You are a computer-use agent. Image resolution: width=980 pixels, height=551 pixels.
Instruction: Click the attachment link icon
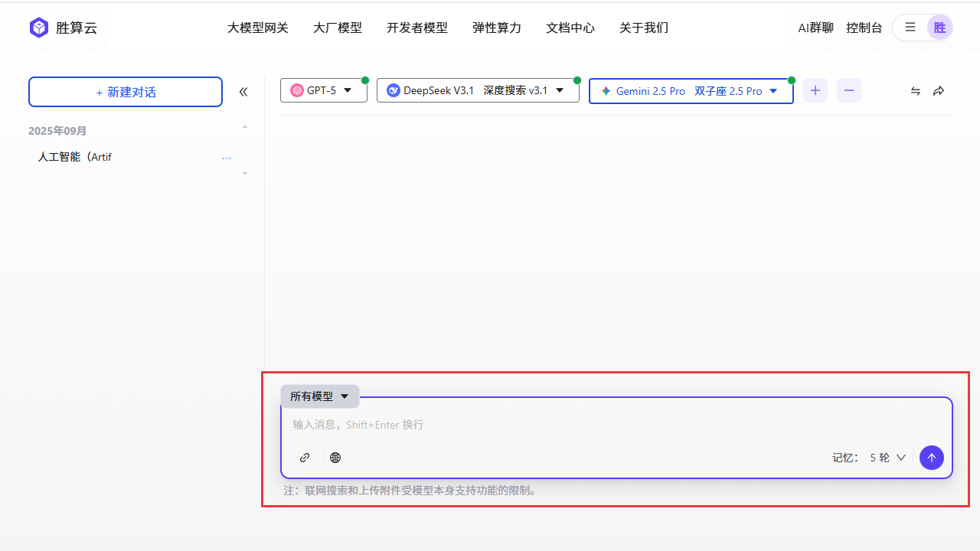coord(305,458)
